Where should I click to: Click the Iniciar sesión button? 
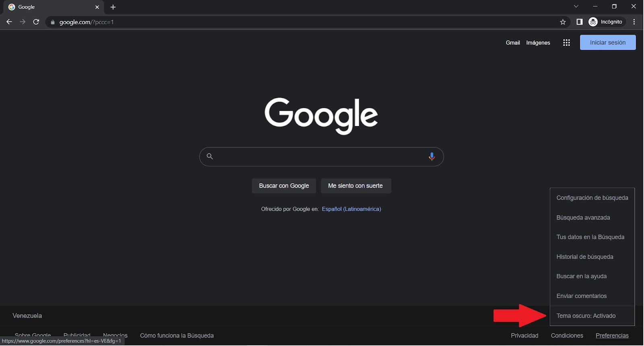[x=608, y=42]
